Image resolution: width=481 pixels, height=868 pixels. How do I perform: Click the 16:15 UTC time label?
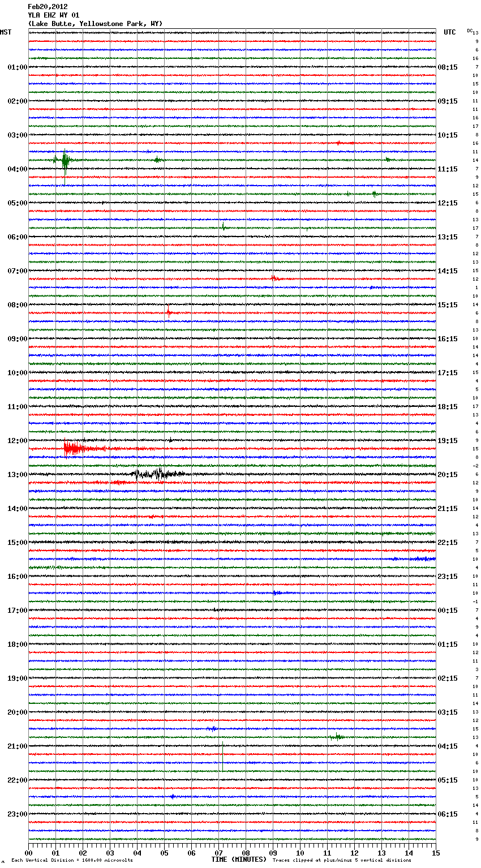(448, 339)
